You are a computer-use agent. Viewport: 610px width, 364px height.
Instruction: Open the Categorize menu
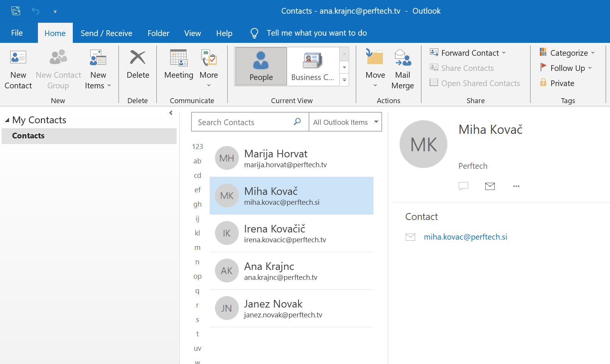(x=568, y=53)
